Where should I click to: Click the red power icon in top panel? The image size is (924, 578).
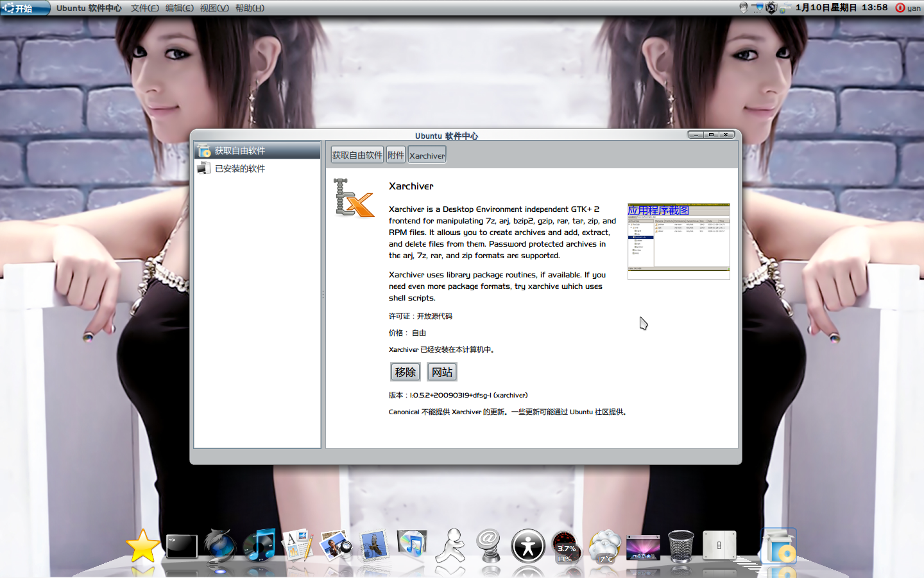900,8
